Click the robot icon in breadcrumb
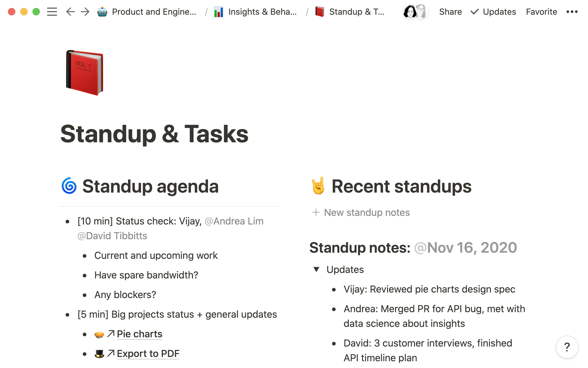Image resolution: width=588 pixels, height=368 pixels. point(102,12)
